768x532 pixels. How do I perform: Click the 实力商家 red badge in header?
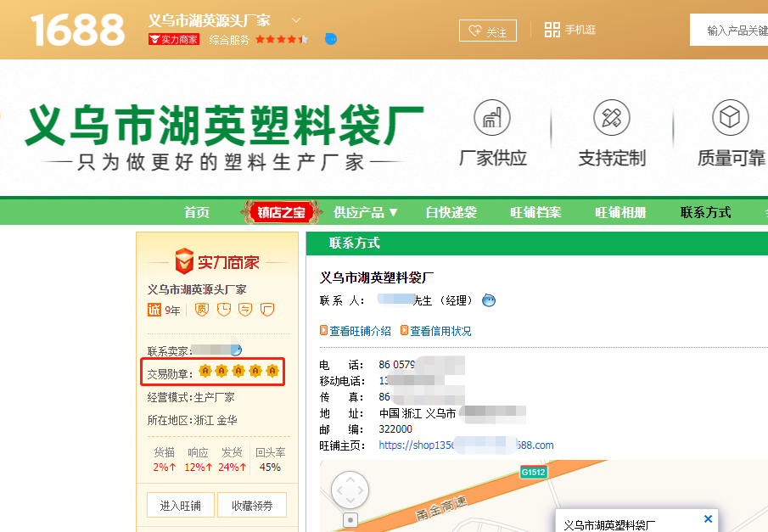(174, 40)
